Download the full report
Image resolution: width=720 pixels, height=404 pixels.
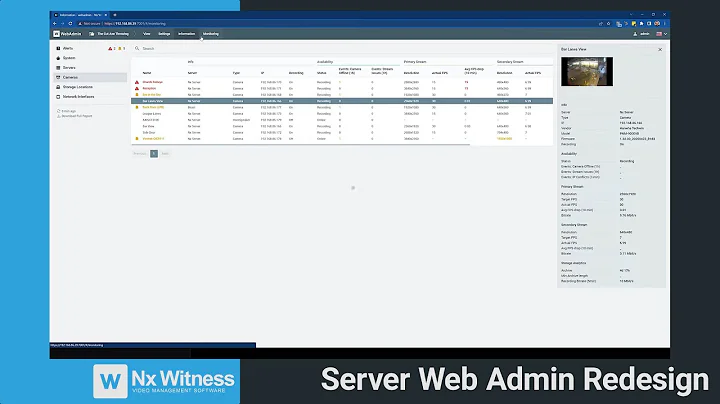tap(77, 116)
